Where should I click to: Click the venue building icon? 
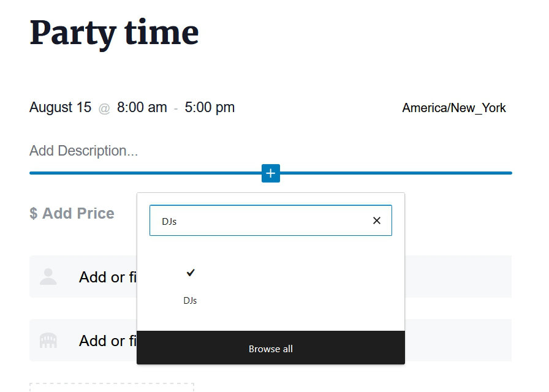[x=48, y=341]
